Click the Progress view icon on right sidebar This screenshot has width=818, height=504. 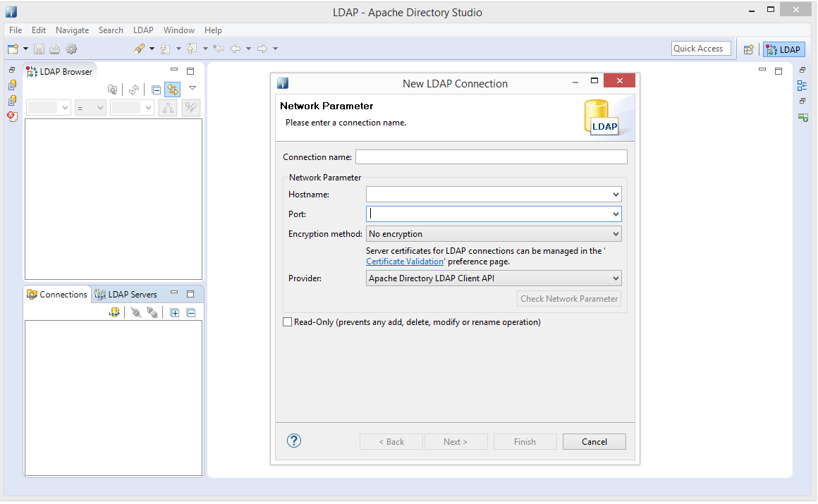pyautogui.click(x=802, y=117)
